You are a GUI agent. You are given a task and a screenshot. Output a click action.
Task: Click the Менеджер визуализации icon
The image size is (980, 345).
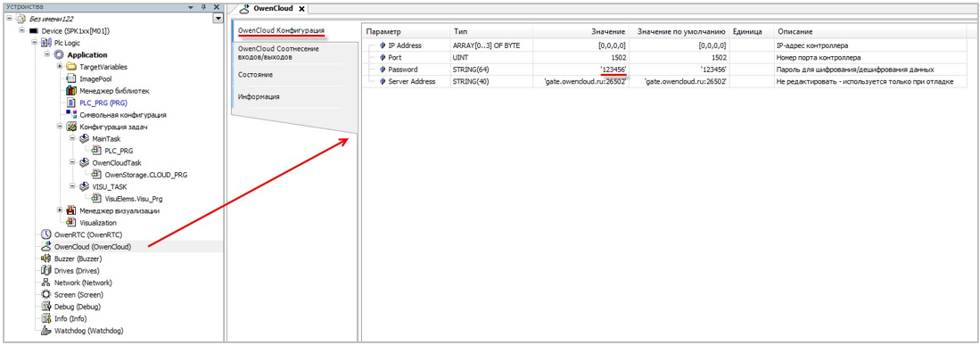[x=70, y=210]
